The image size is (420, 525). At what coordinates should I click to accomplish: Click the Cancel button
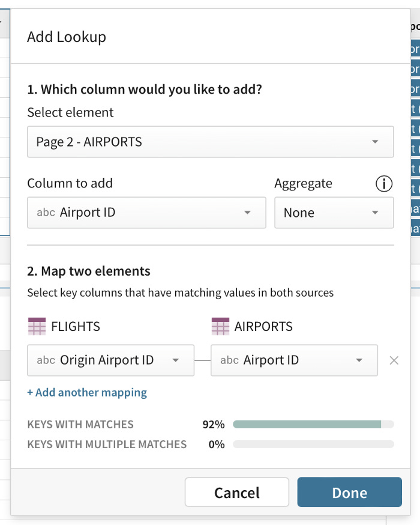[x=237, y=492]
